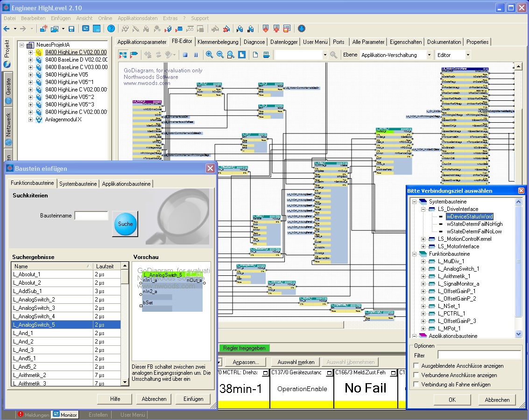Enable 'Ausgeblendete Anschlüsse anzeigen' checkbox
Image resolution: width=529 pixels, height=420 pixels.
[x=416, y=366]
